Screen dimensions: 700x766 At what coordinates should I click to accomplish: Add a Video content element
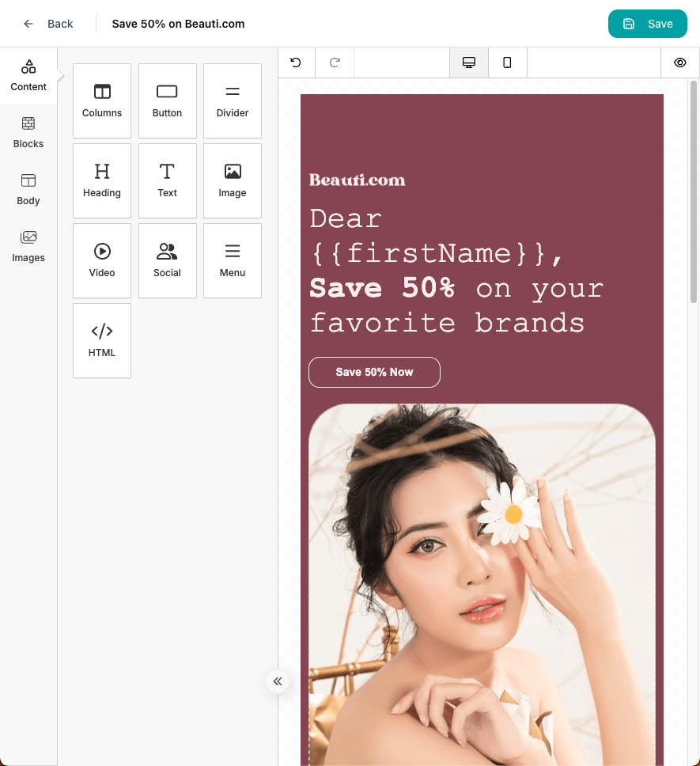tap(102, 260)
